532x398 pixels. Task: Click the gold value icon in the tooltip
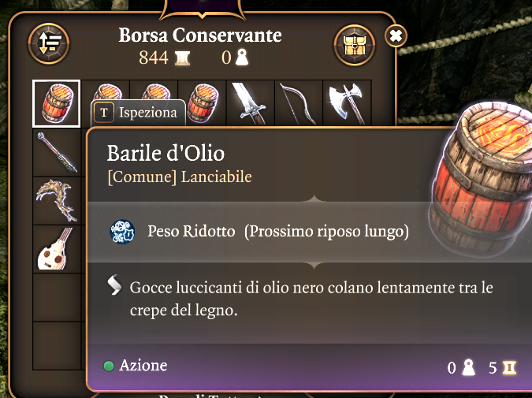click(508, 367)
